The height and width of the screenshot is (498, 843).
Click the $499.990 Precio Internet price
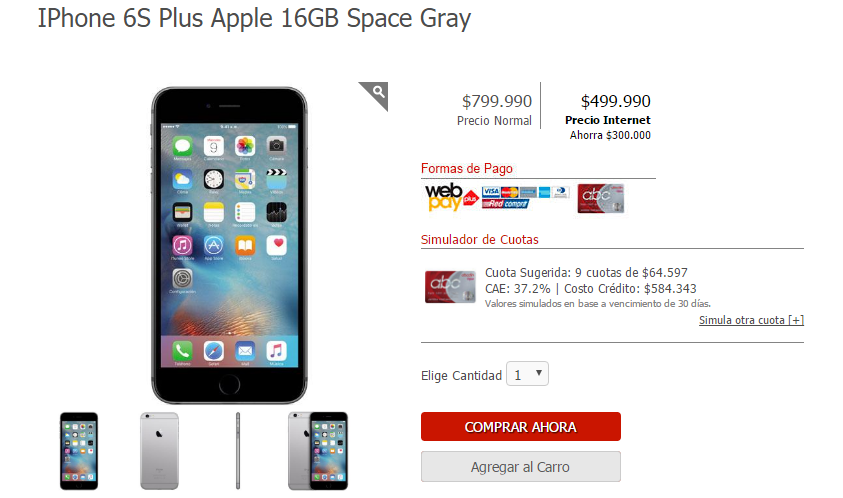pos(616,101)
